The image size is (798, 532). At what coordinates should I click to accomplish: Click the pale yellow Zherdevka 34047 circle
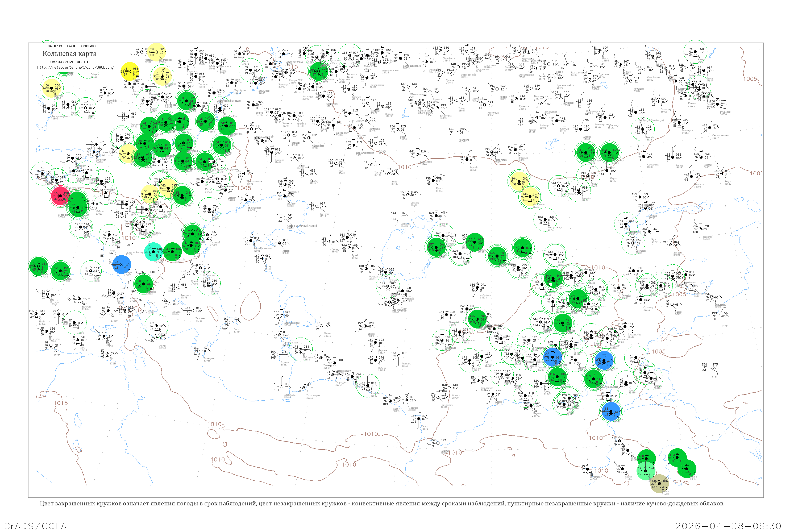[x=163, y=76]
